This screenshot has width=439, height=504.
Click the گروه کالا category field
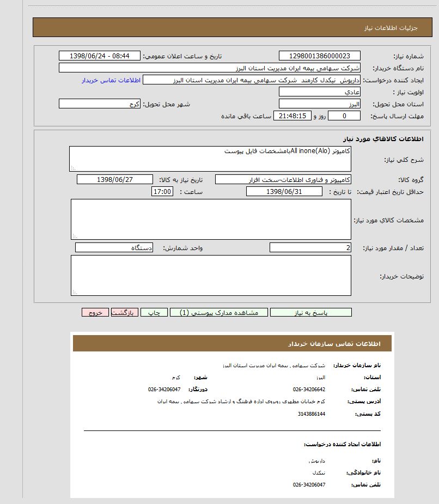[283, 179]
